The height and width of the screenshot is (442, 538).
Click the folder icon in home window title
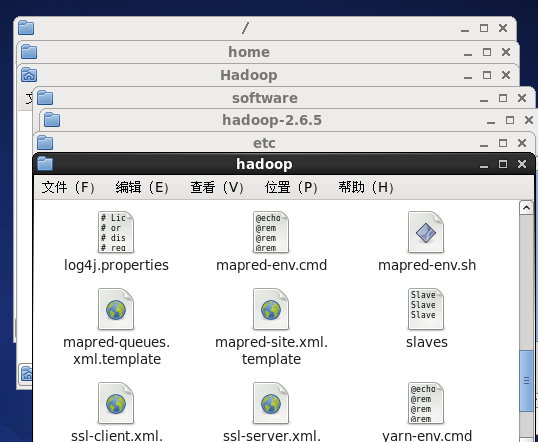29,52
